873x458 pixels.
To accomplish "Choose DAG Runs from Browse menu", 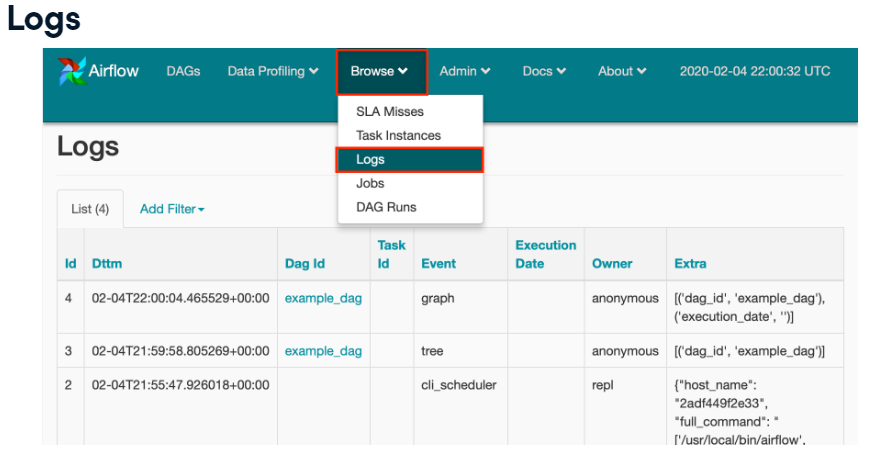I will point(386,207).
